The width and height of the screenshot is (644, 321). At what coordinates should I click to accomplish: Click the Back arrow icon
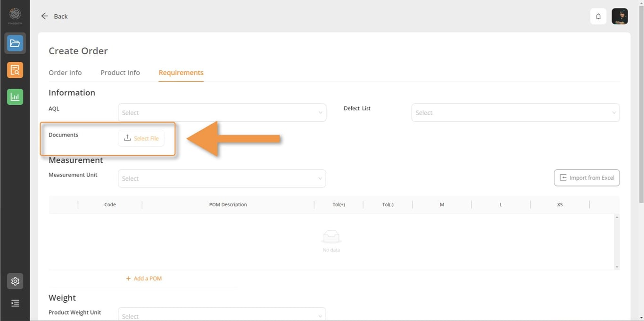point(45,16)
